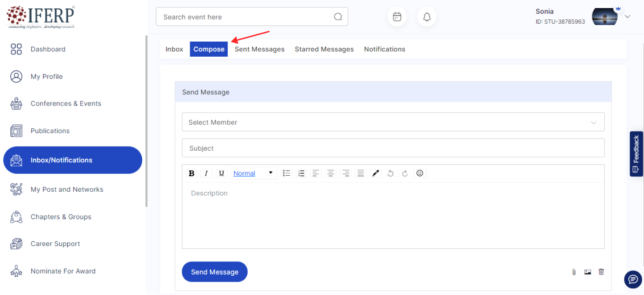
Task: Open the Starred Messages tab
Action: coord(324,49)
